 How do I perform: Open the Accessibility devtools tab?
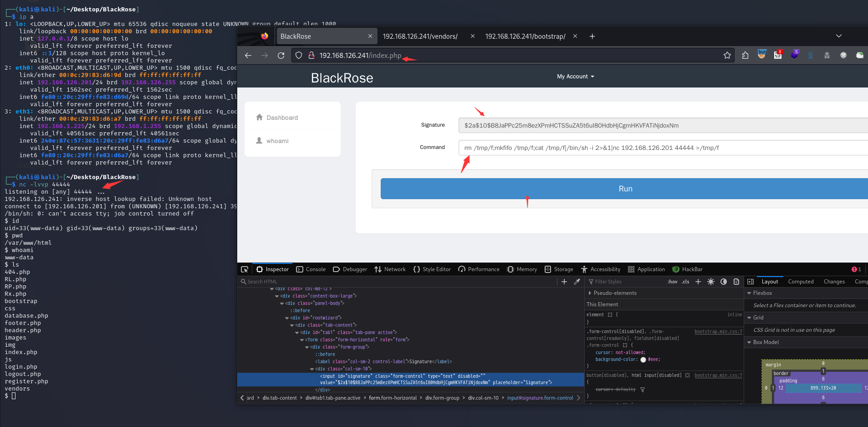coord(600,269)
